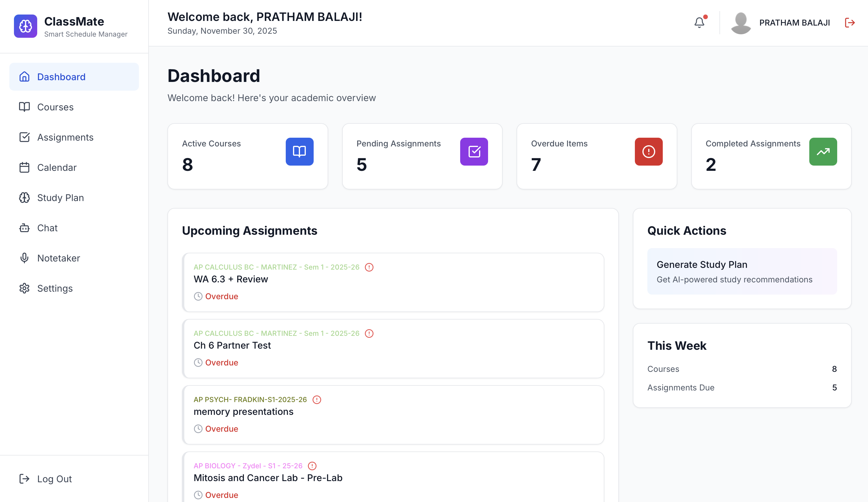Select Study Plan in the sidebar
This screenshot has width=868, height=502.
[60, 198]
